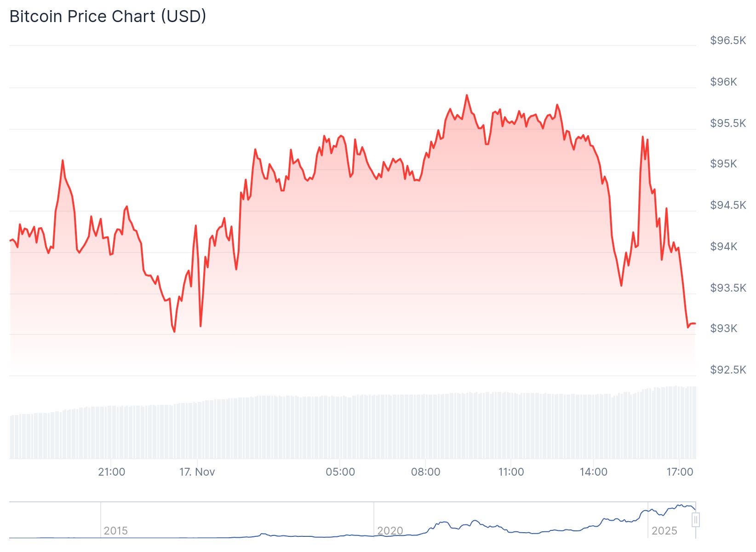The image size is (756, 552).
Task: Select the $95K price axis label
Action: [x=723, y=164]
